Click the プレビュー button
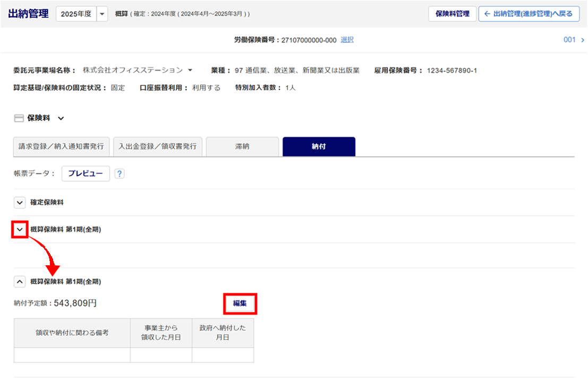Image resolution: width=588 pixels, height=382 pixels. [86, 173]
